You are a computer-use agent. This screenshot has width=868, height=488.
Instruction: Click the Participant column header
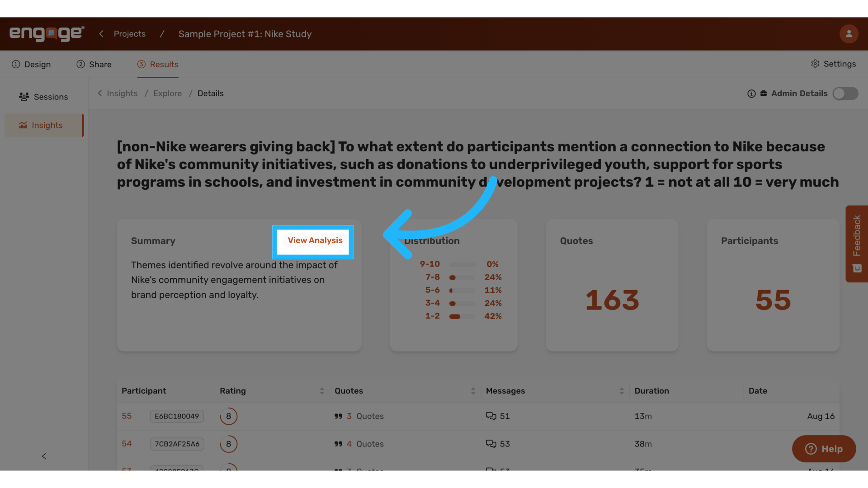(144, 391)
